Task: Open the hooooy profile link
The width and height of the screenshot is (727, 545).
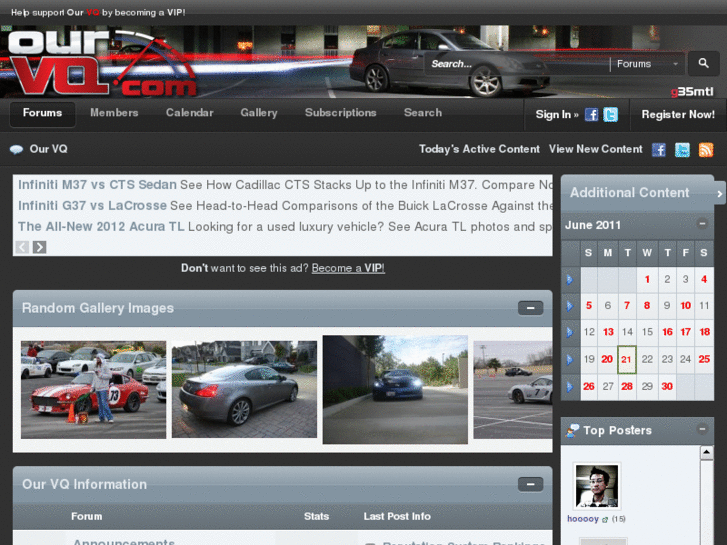Action: (583, 519)
